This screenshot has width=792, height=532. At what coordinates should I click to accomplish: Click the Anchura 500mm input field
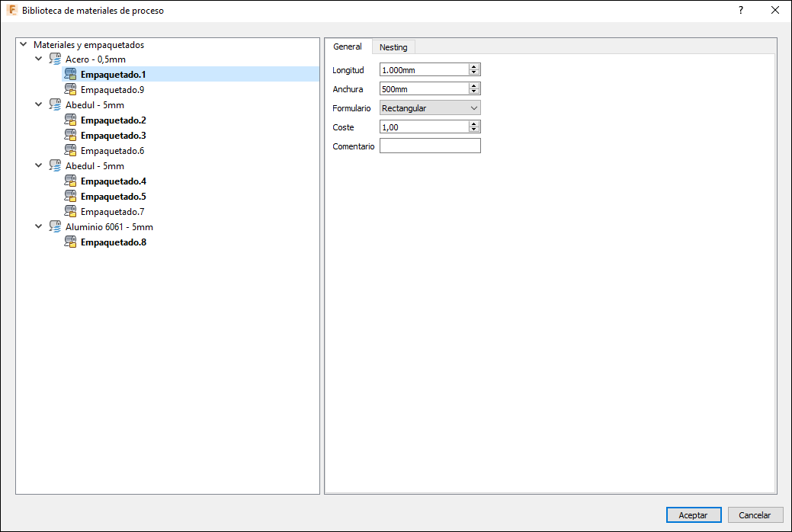click(x=425, y=89)
